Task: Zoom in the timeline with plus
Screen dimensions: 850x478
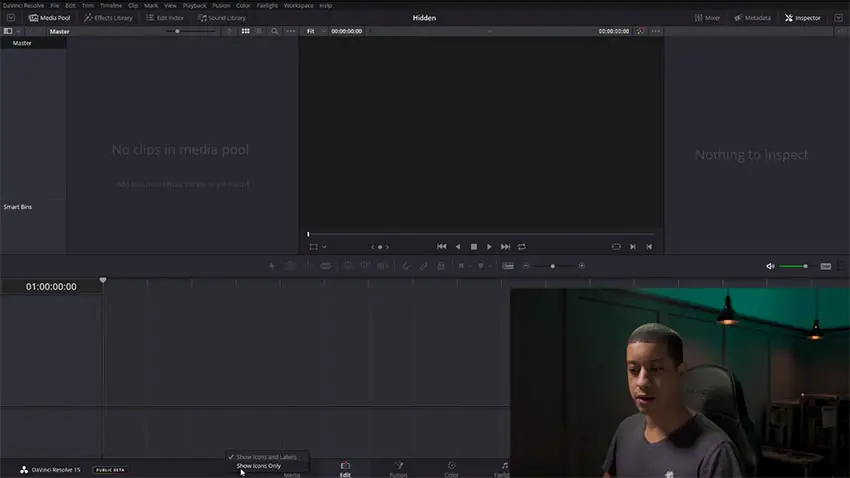Action: (x=582, y=266)
